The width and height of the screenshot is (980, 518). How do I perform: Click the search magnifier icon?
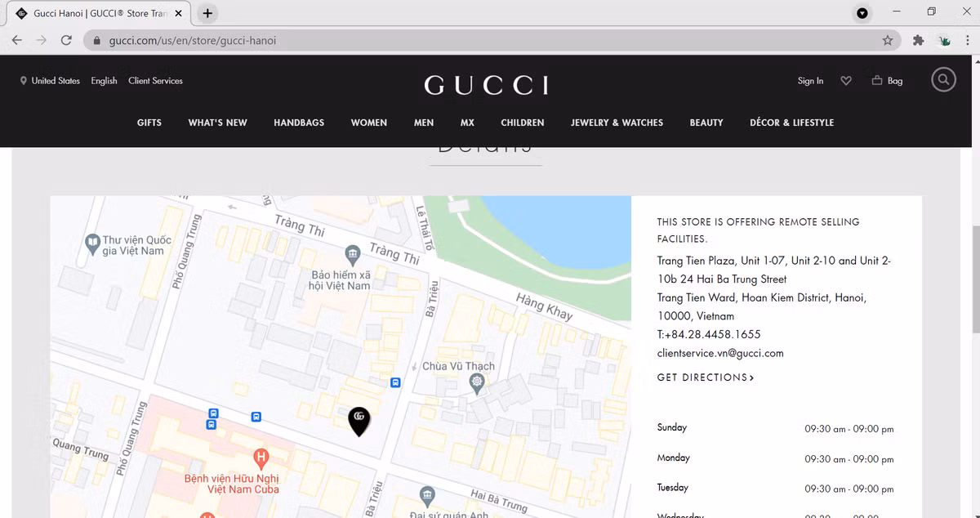(943, 80)
